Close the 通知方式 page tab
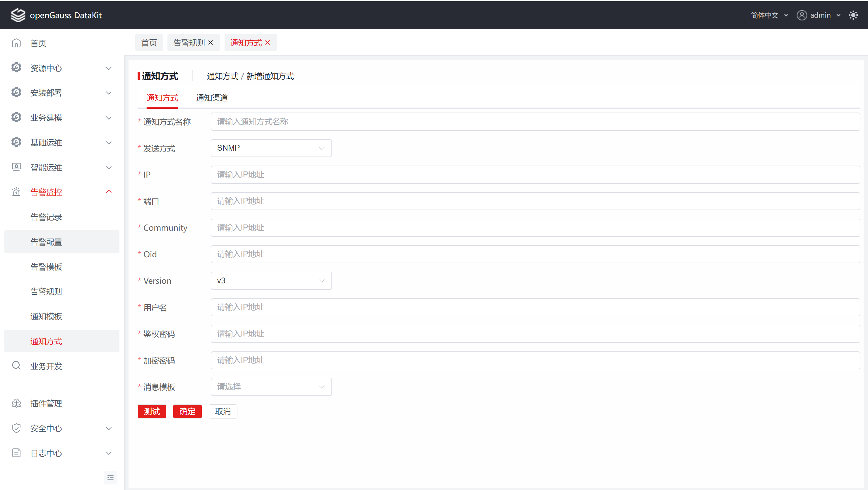 268,42
